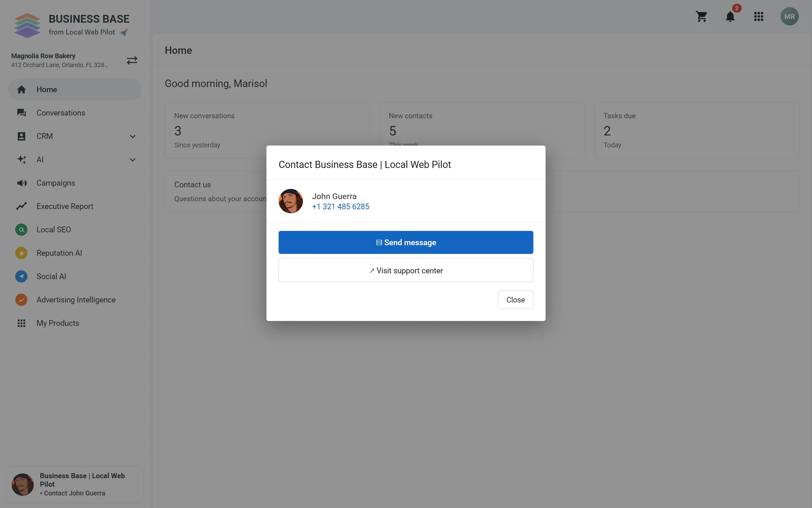Select the Home sidebar item
Viewport: 812px width, 508px height.
[75, 89]
